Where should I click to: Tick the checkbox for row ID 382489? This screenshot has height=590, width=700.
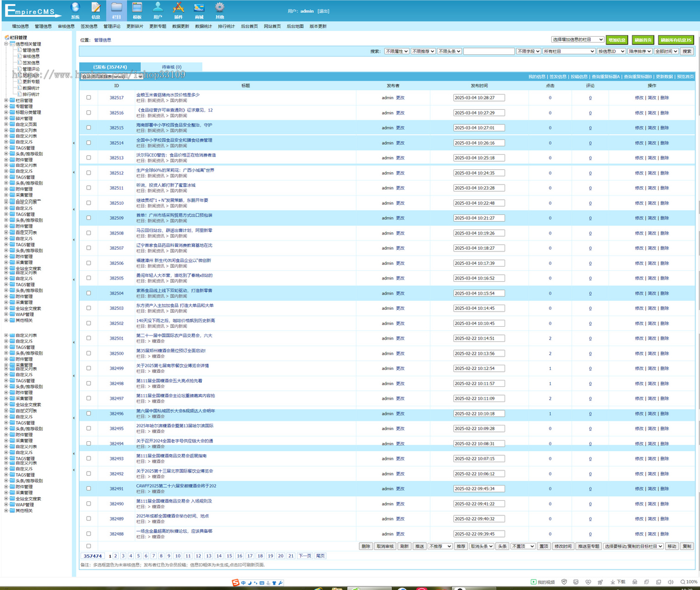click(89, 518)
